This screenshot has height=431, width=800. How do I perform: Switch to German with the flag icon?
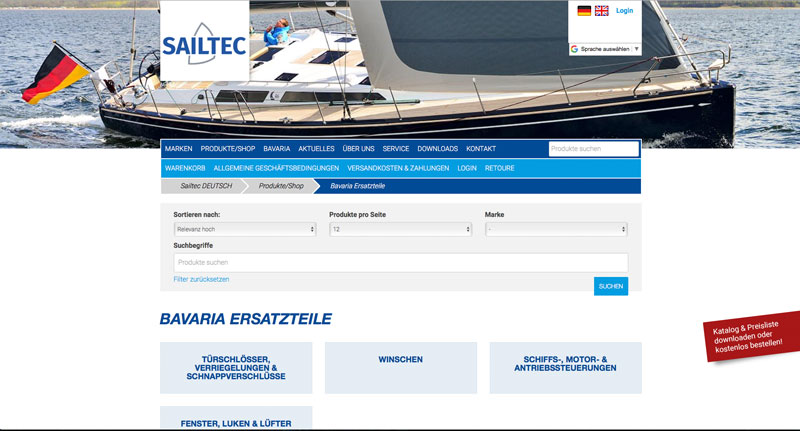[x=584, y=11]
